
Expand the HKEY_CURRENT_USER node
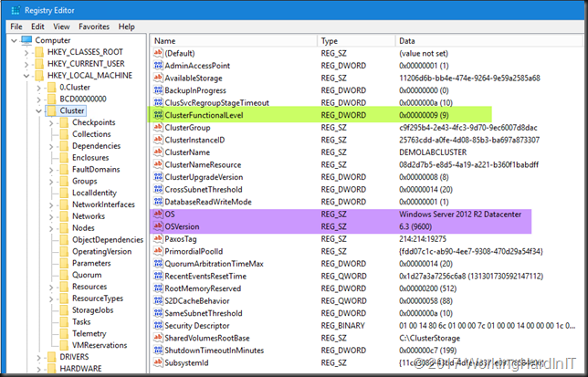[x=26, y=65]
